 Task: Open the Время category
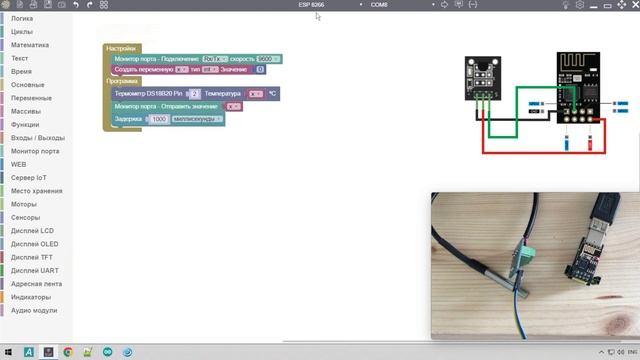21,71
